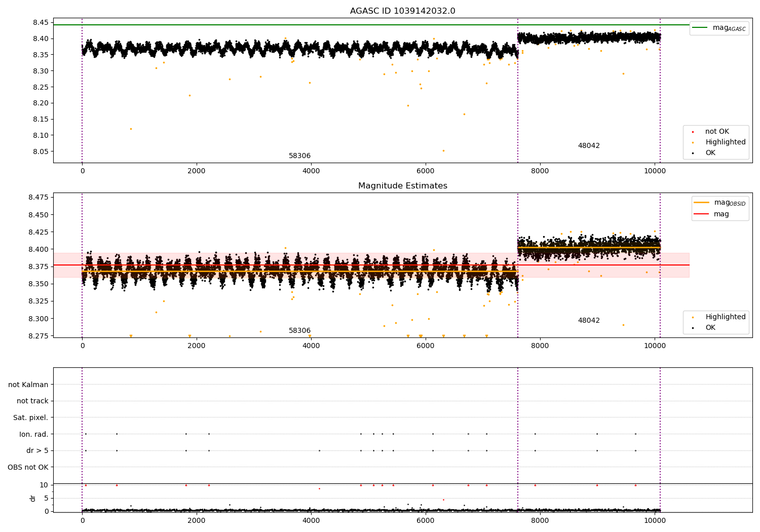760x532 pixels.
Task: Click the orange mag OBSID line swatch in legend
Action: [x=701, y=203]
